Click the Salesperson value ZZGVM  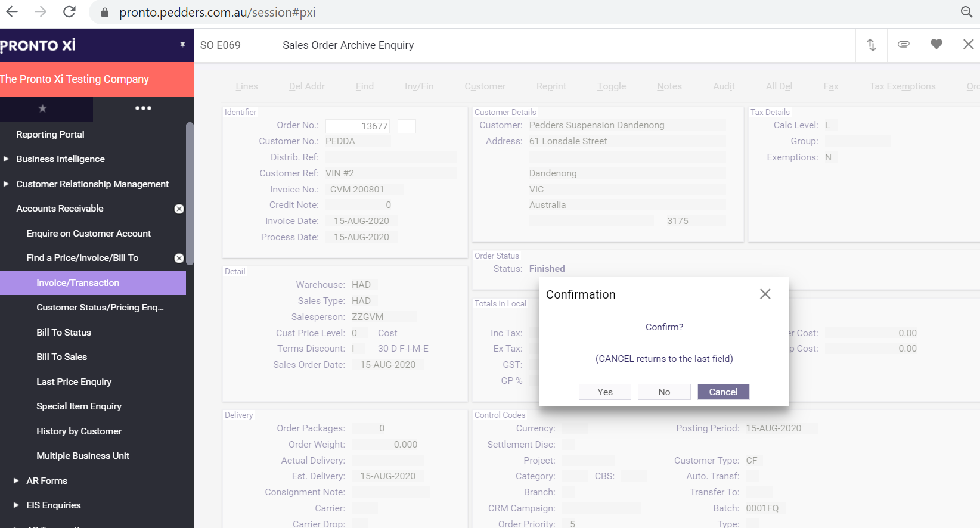point(368,317)
